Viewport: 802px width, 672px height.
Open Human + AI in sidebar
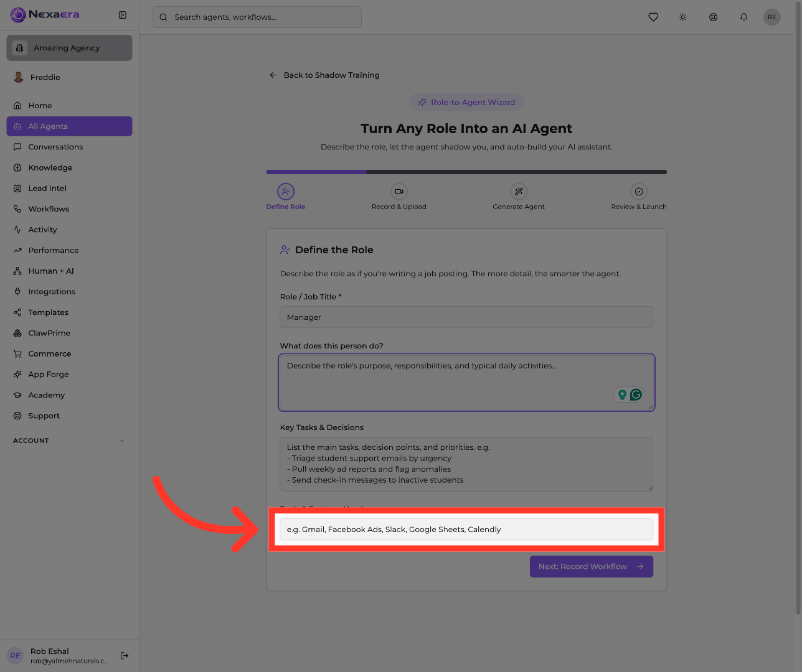(x=70, y=271)
